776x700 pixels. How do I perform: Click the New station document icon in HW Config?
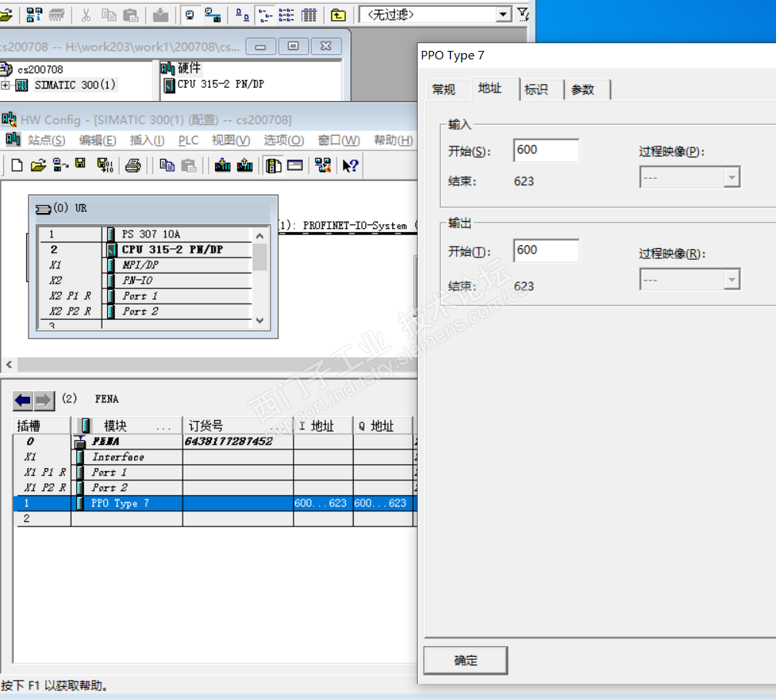17,165
